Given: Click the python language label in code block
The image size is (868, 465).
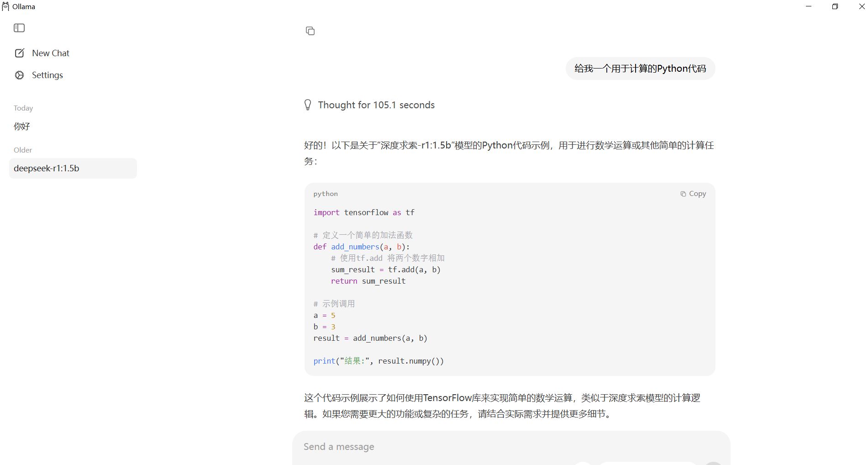Looking at the screenshot, I should [326, 194].
